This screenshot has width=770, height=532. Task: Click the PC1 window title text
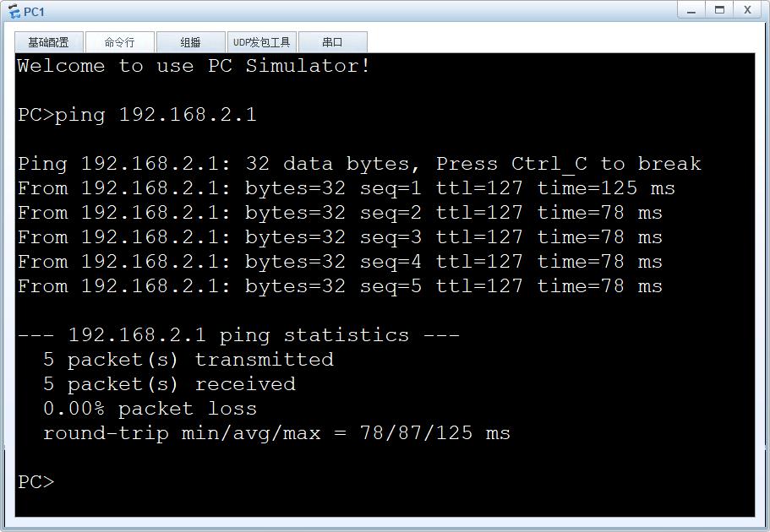(35, 12)
